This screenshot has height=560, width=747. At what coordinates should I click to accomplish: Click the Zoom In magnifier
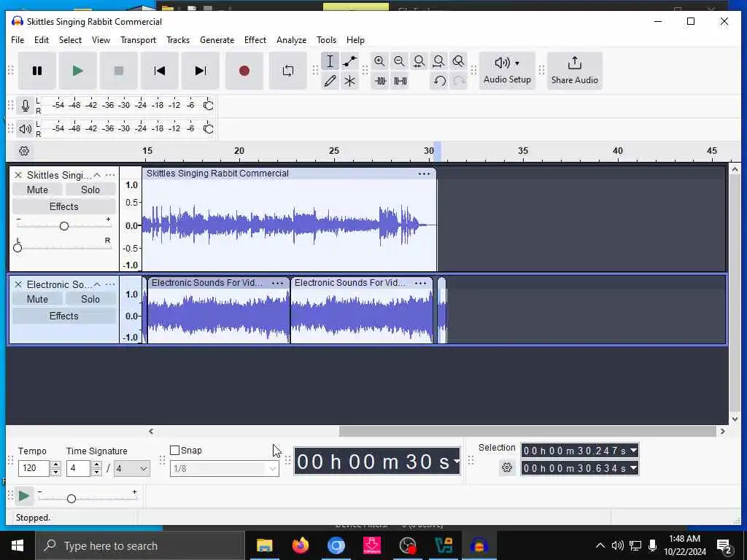point(379,61)
